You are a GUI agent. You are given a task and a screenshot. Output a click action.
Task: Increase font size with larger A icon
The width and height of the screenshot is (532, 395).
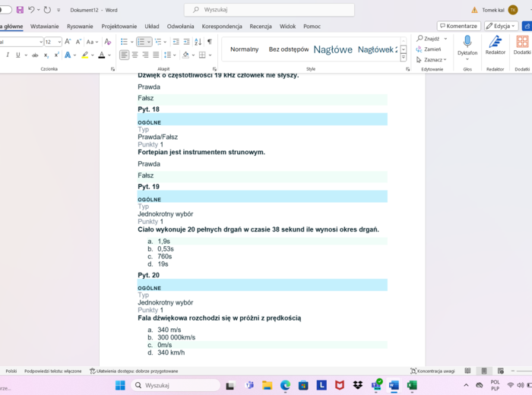coord(68,42)
